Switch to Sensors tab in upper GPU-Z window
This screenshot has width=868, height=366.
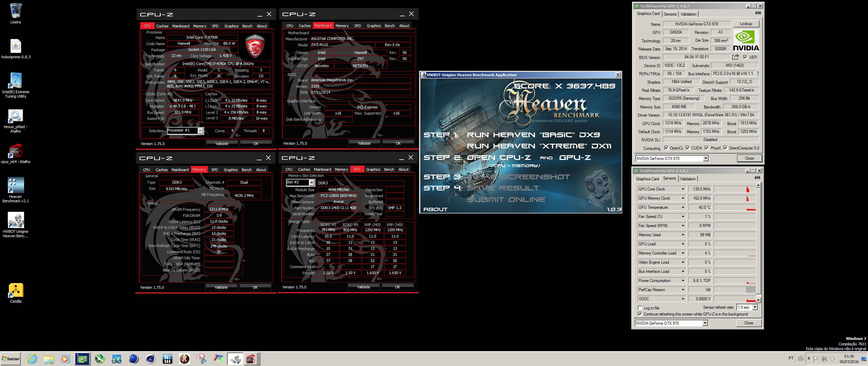point(670,14)
